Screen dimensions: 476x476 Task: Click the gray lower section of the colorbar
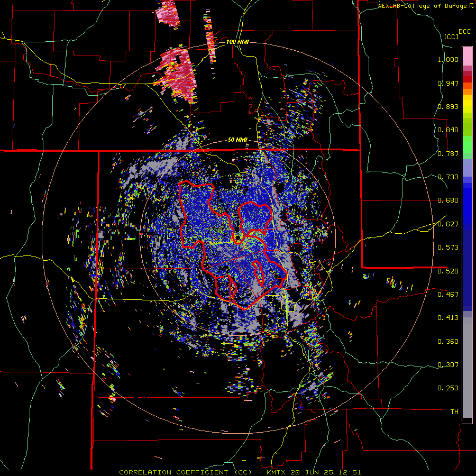click(x=467, y=368)
